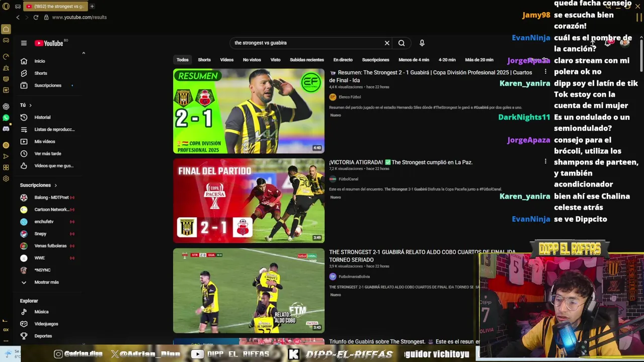Viewport: 644px width, 362px height.
Task: Open ¡VICTORIA ATIGRADA! video title
Action: pyautogui.click(x=400, y=162)
